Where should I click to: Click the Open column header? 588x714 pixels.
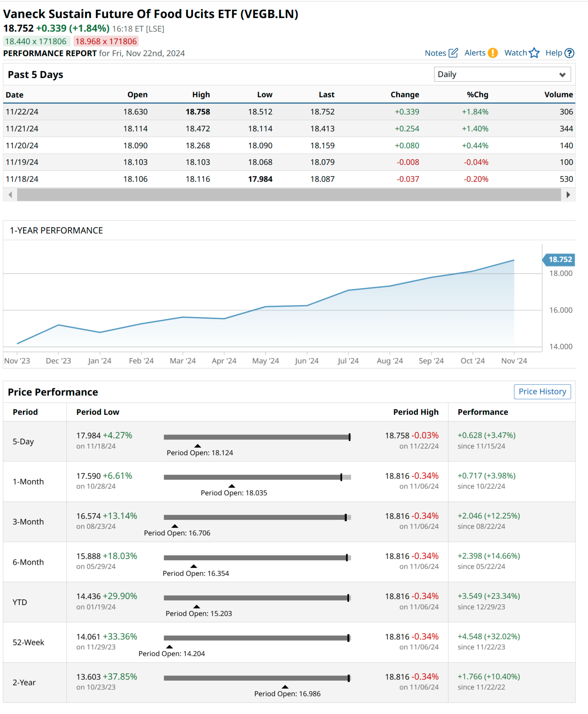coord(137,94)
